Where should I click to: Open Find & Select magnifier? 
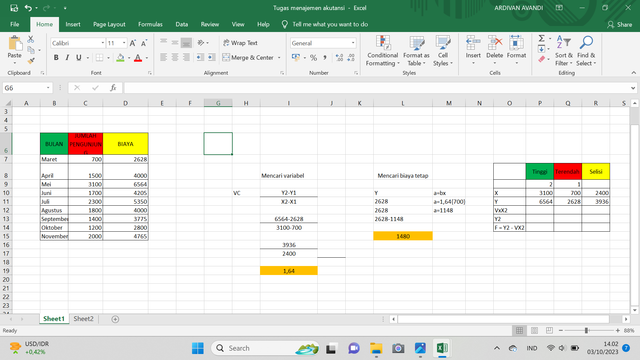click(x=586, y=51)
